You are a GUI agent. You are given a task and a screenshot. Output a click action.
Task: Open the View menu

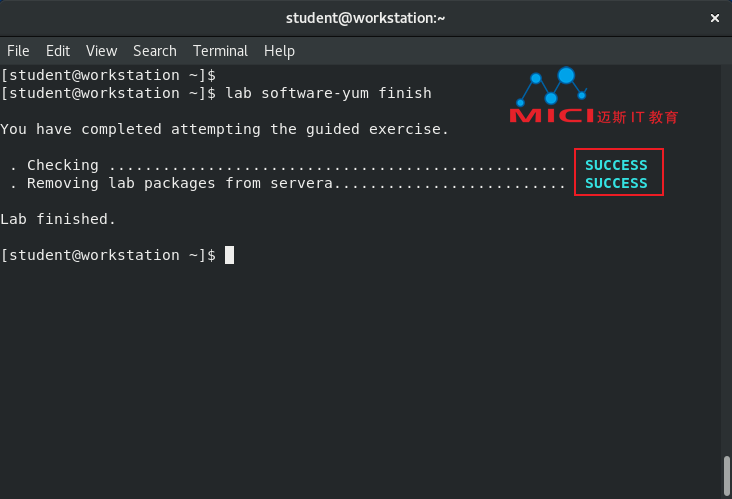point(101,51)
